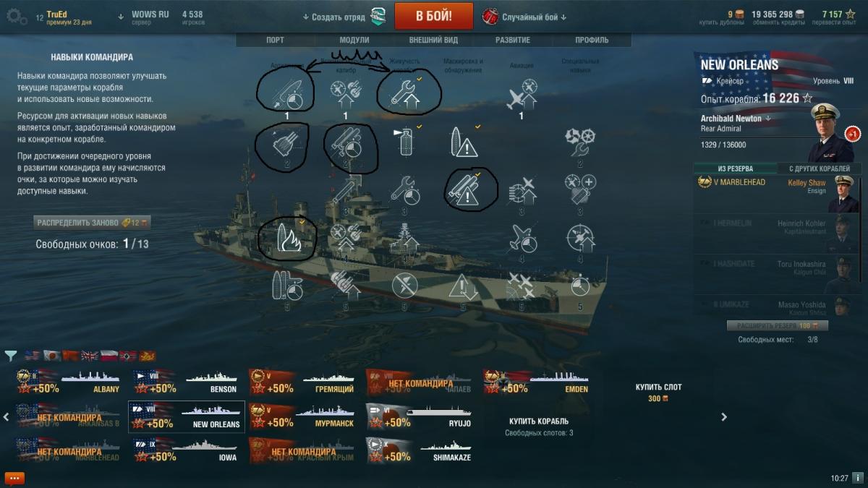Click the В БОЙ! battle button

pos(434,16)
